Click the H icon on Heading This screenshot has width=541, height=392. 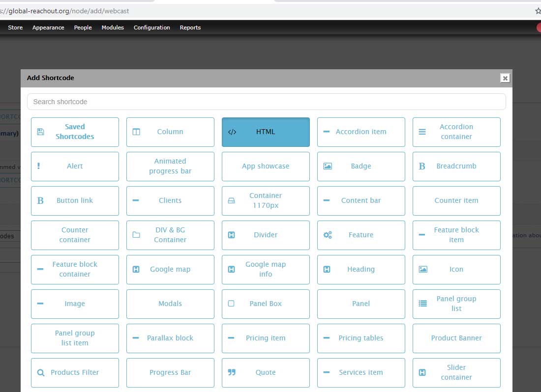[327, 269]
